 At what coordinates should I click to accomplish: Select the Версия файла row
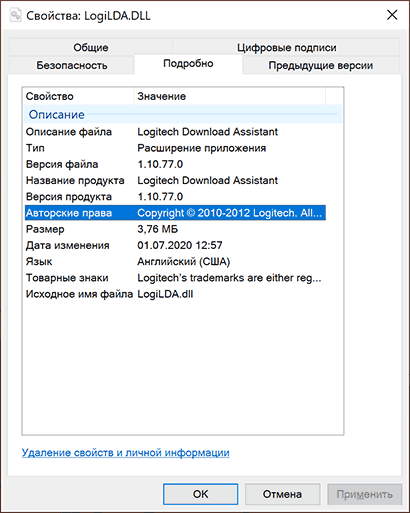coord(175,164)
